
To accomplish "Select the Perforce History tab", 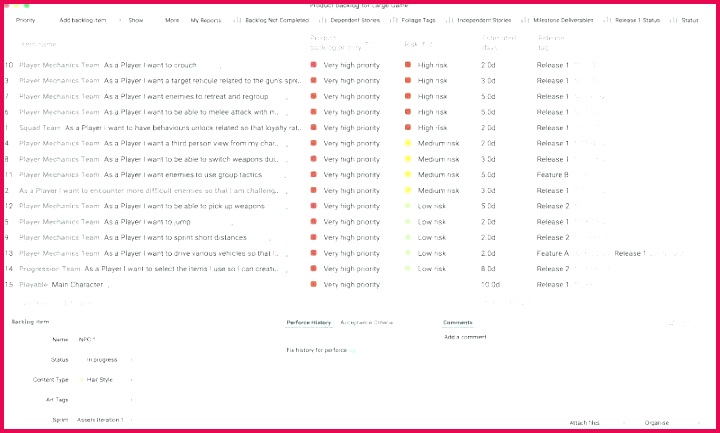I will click(x=309, y=323).
